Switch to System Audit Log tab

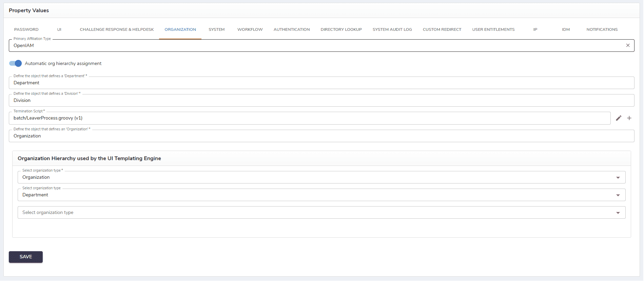pos(392,29)
